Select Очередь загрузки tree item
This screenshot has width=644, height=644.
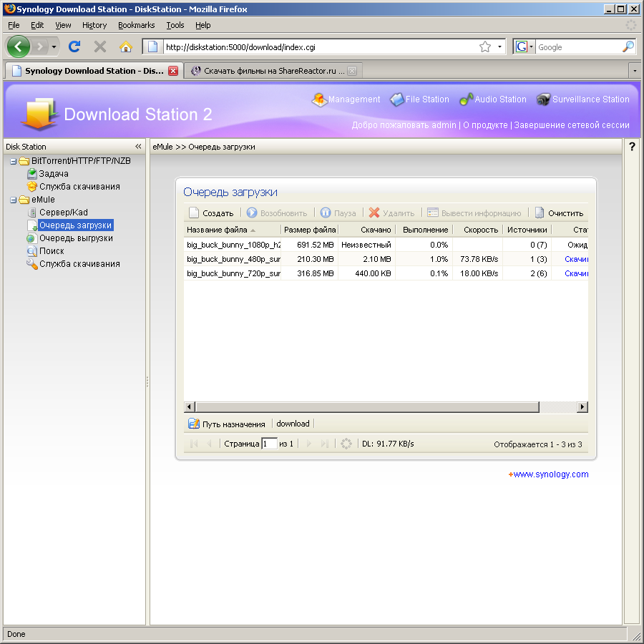pos(75,225)
